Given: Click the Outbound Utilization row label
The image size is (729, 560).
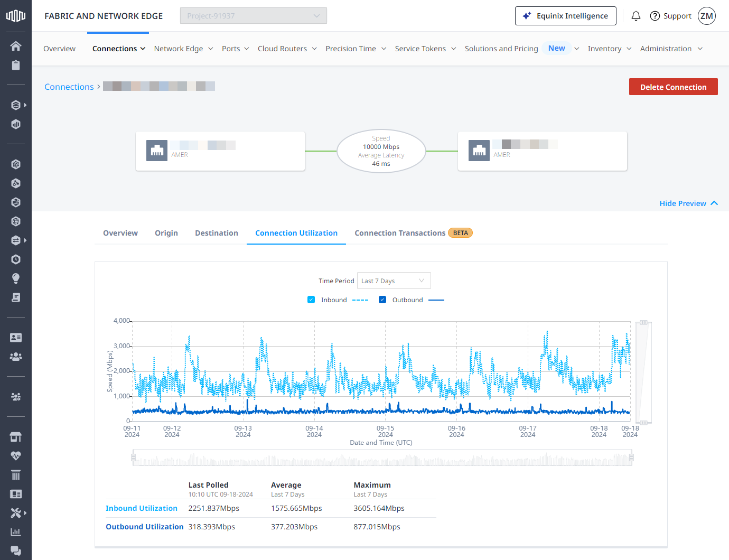Looking at the screenshot, I should pyautogui.click(x=145, y=527).
